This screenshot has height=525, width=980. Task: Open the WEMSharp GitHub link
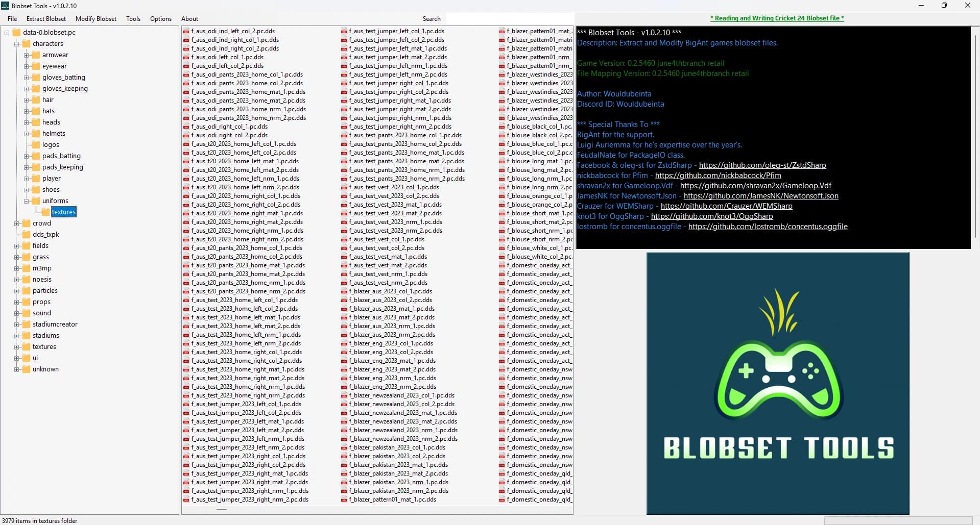pyautogui.click(x=727, y=206)
